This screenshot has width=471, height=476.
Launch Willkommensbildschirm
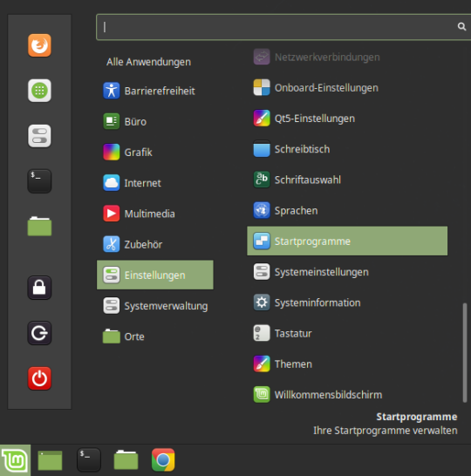[x=347, y=395]
